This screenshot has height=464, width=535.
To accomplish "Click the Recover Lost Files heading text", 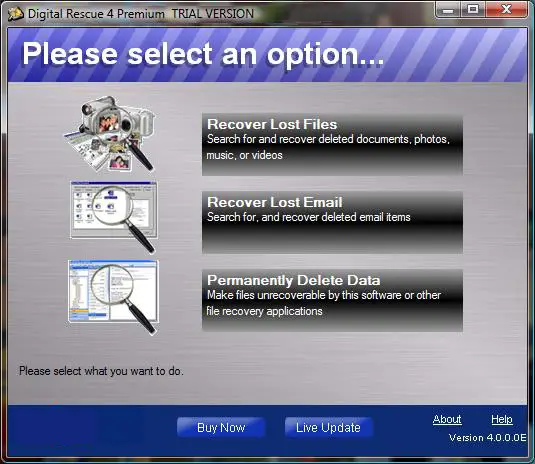I will tap(272, 124).
